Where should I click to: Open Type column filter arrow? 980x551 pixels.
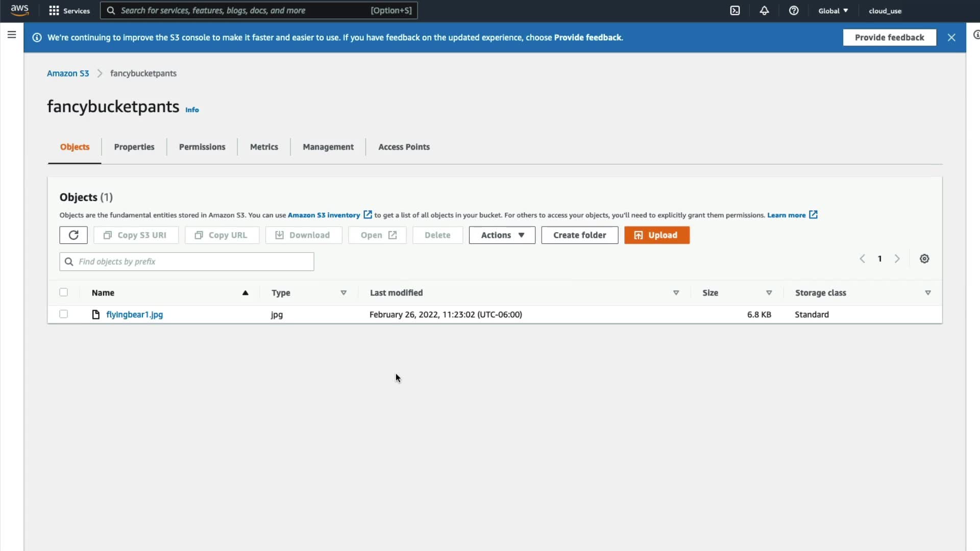[x=344, y=293]
